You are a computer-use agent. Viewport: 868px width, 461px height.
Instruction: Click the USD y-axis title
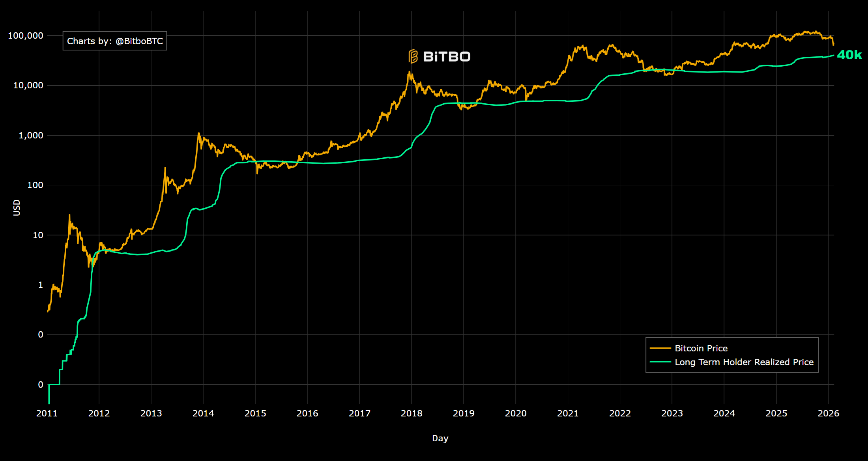17,207
